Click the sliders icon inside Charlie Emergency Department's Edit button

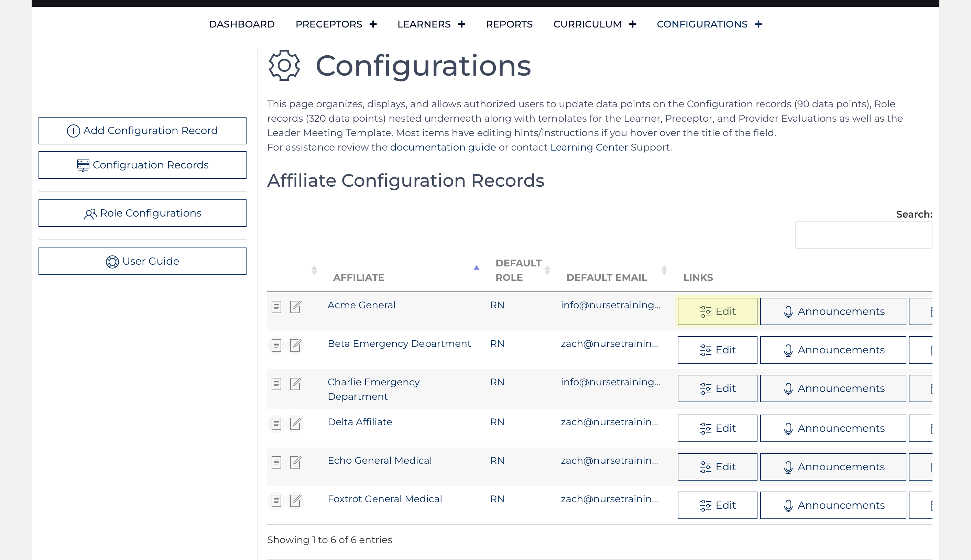click(706, 388)
